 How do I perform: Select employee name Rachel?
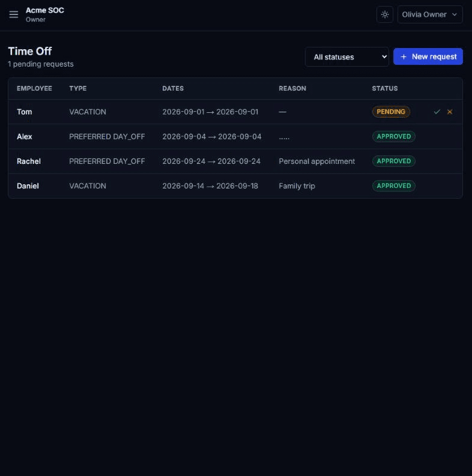(29, 161)
